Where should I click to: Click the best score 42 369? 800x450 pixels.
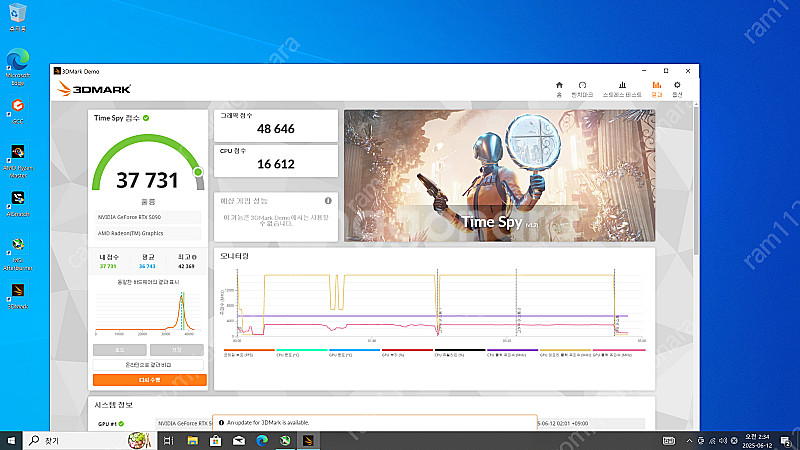(186, 266)
